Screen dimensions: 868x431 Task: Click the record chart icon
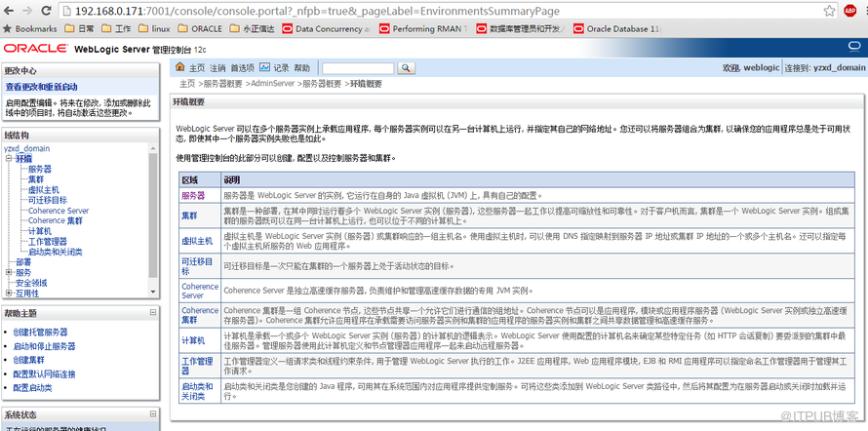pos(264,67)
